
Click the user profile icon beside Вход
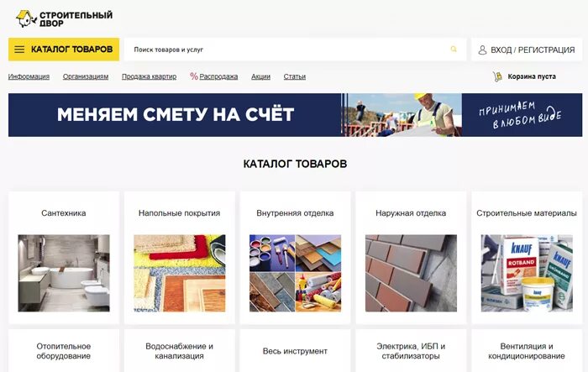tap(482, 50)
